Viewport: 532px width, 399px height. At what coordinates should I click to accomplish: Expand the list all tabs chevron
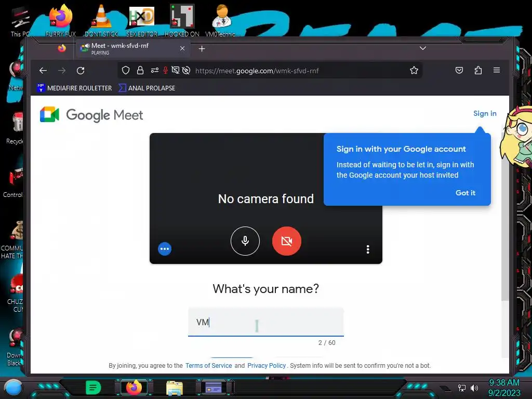(423, 48)
